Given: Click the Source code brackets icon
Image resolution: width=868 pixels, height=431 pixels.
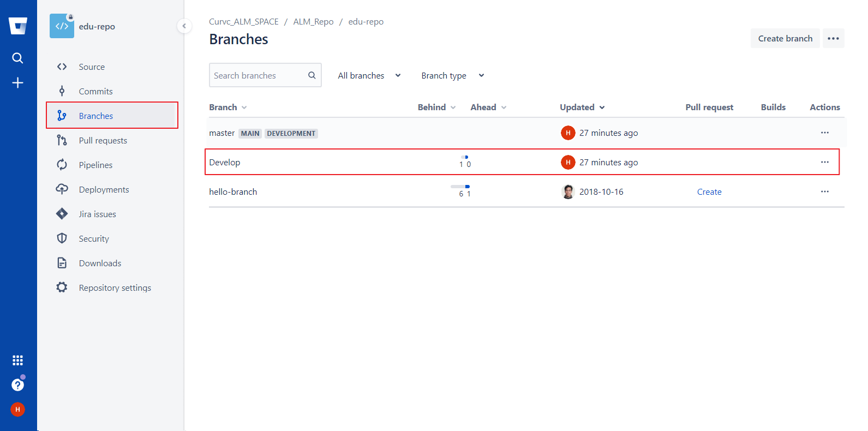Looking at the screenshot, I should 62,67.
